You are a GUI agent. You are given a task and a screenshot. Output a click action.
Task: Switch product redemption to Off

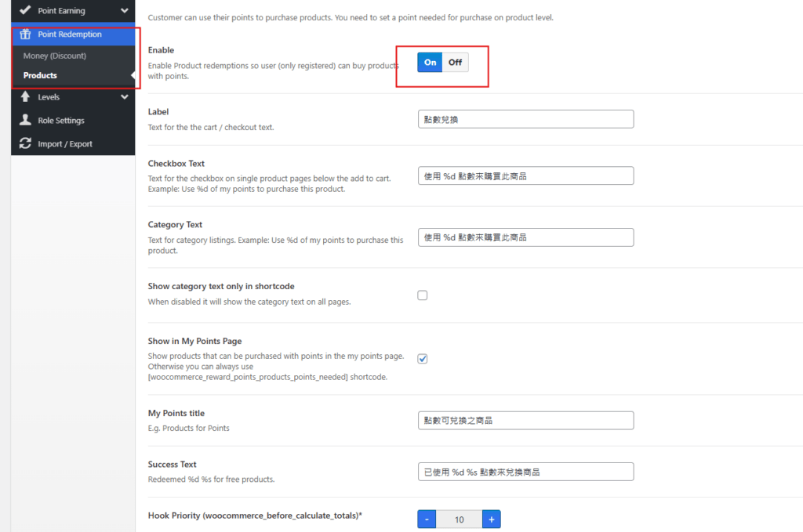click(455, 63)
